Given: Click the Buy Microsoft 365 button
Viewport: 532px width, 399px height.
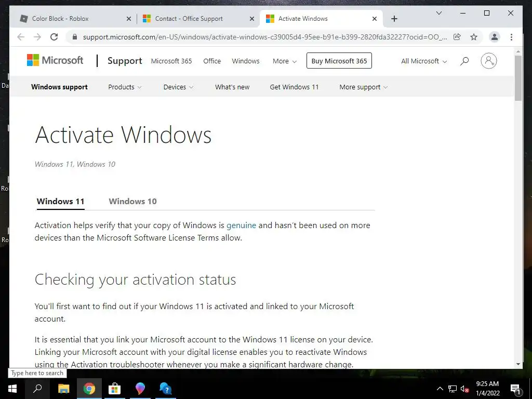Looking at the screenshot, I should 339,61.
